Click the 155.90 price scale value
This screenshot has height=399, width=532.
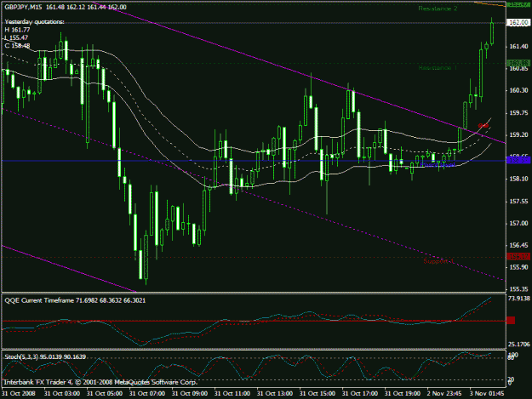[x=519, y=267]
